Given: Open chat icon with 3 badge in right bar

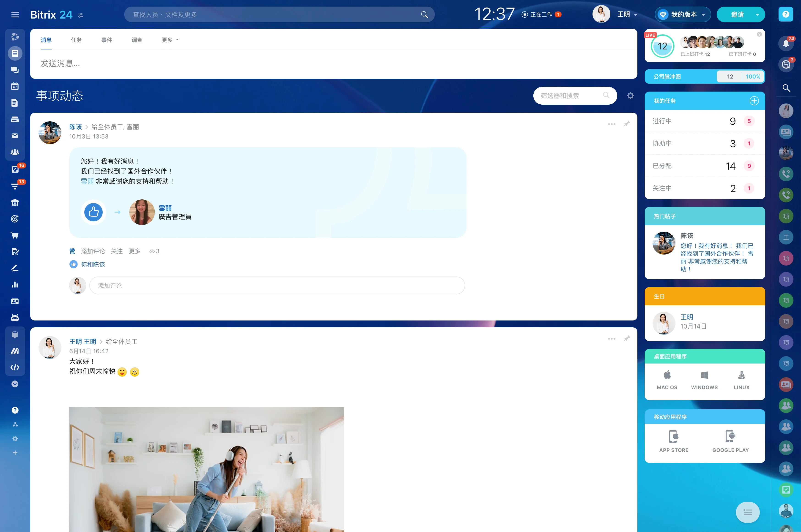Looking at the screenshot, I should click(786, 65).
